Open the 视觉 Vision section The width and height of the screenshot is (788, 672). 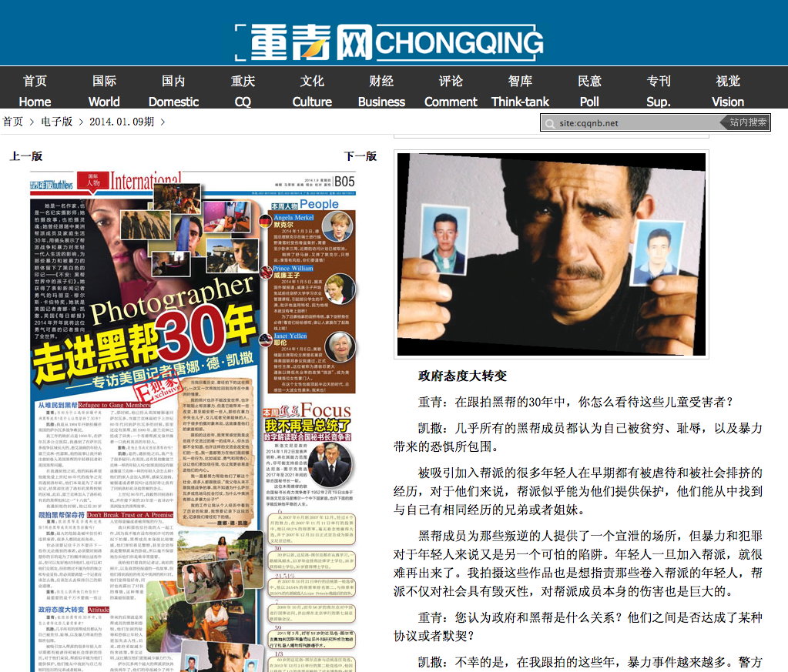click(728, 91)
